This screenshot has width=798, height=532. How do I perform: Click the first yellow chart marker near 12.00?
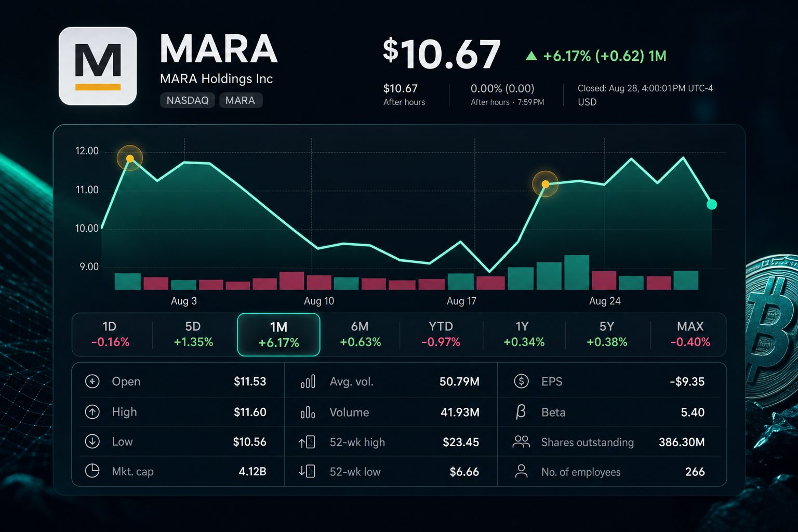pos(130,158)
